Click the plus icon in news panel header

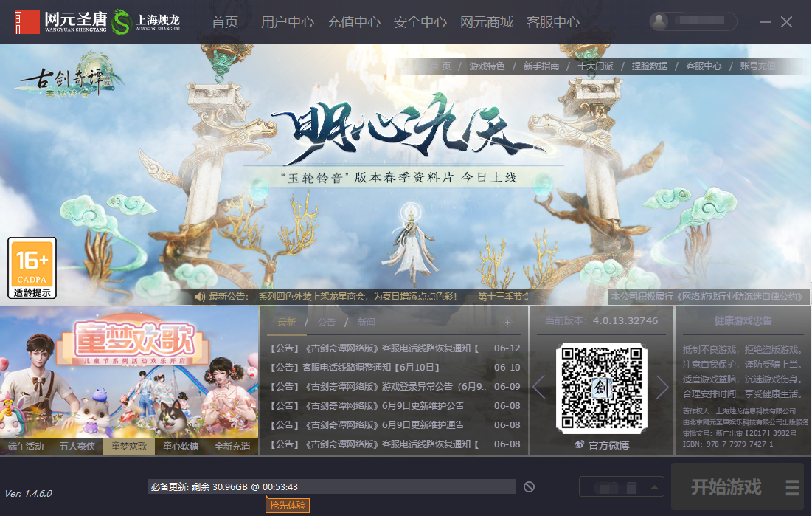(507, 322)
